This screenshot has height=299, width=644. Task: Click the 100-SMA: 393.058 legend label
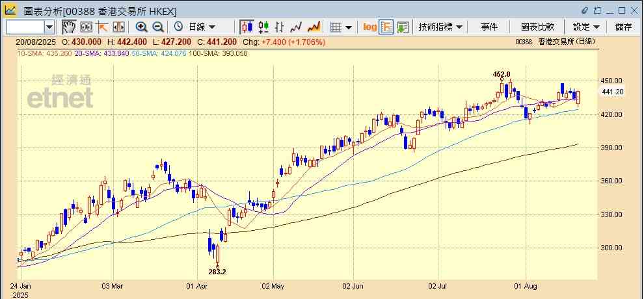click(x=218, y=53)
